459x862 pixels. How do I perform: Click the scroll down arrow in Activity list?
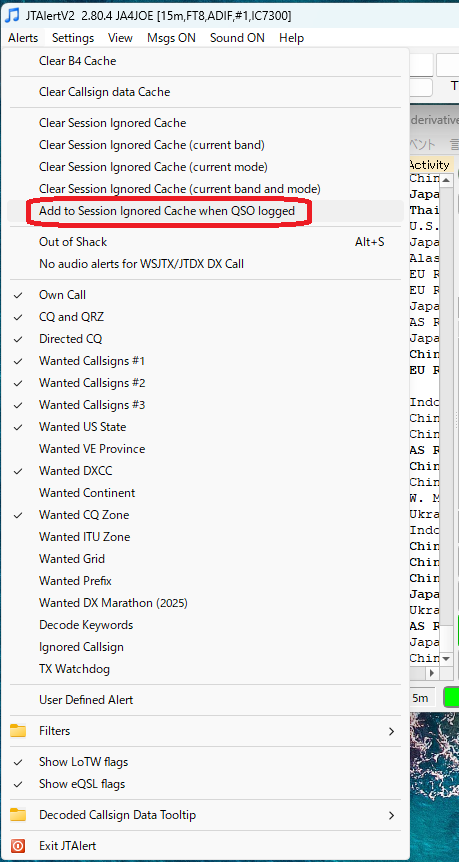[x=446, y=658]
